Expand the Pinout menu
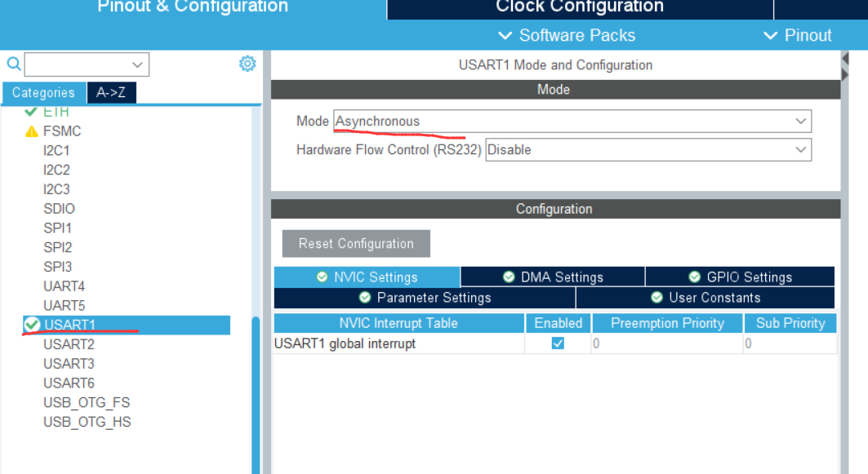 (797, 35)
